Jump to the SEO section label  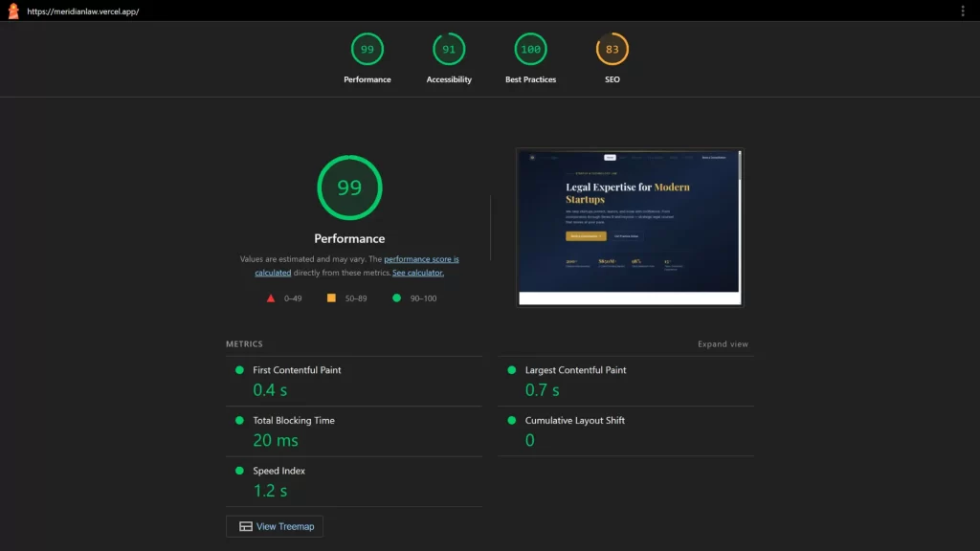(x=612, y=79)
